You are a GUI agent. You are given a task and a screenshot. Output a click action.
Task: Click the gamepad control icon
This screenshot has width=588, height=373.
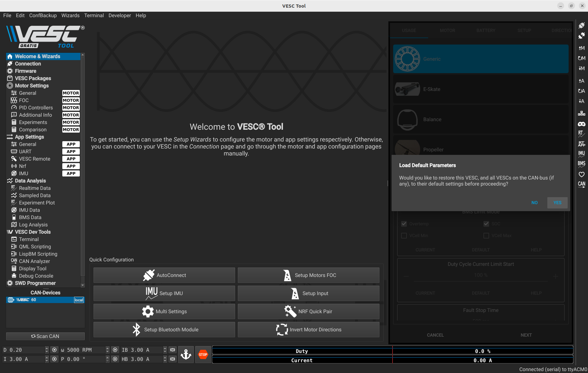pos(582,124)
